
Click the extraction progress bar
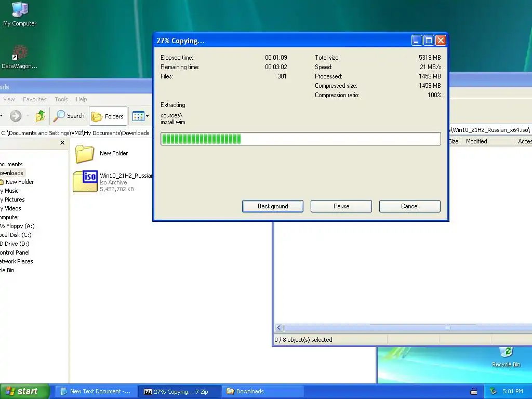tap(301, 139)
